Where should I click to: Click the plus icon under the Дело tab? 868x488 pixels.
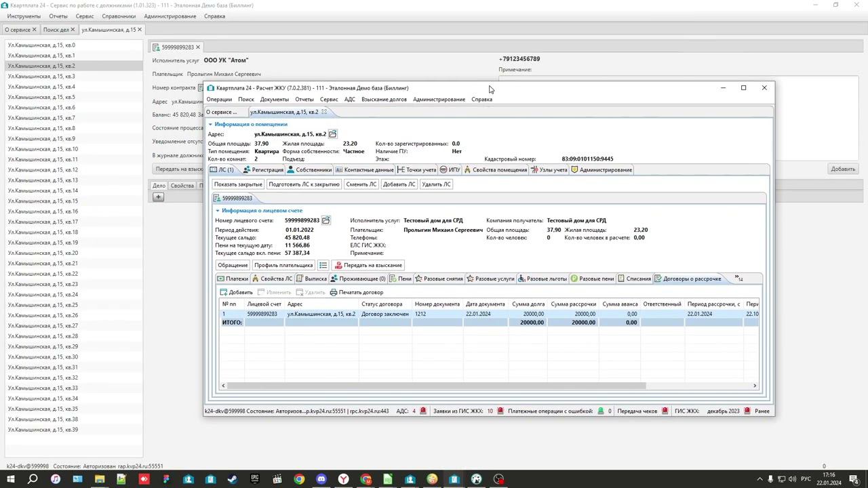point(158,197)
